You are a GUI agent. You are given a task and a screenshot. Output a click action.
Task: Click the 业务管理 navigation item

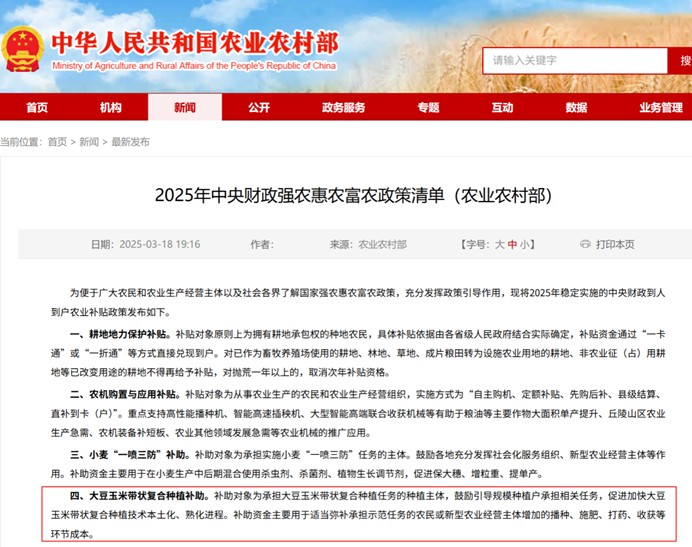660,108
